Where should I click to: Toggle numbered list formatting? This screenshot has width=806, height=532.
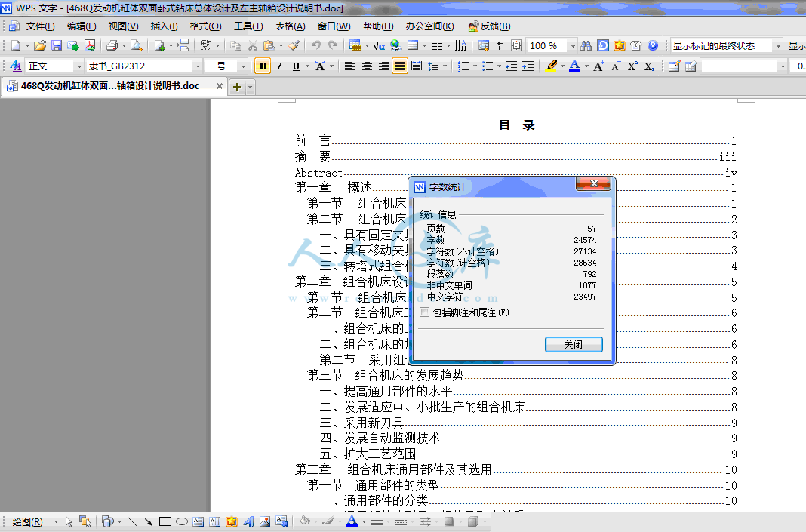point(463,66)
